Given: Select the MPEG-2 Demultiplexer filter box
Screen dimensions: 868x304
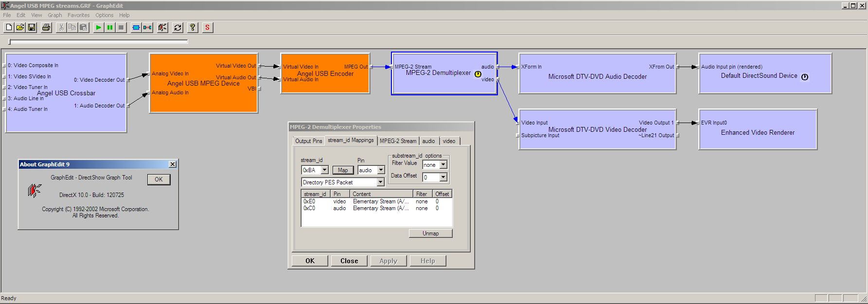Looking at the screenshot, I should coord(444,73).
